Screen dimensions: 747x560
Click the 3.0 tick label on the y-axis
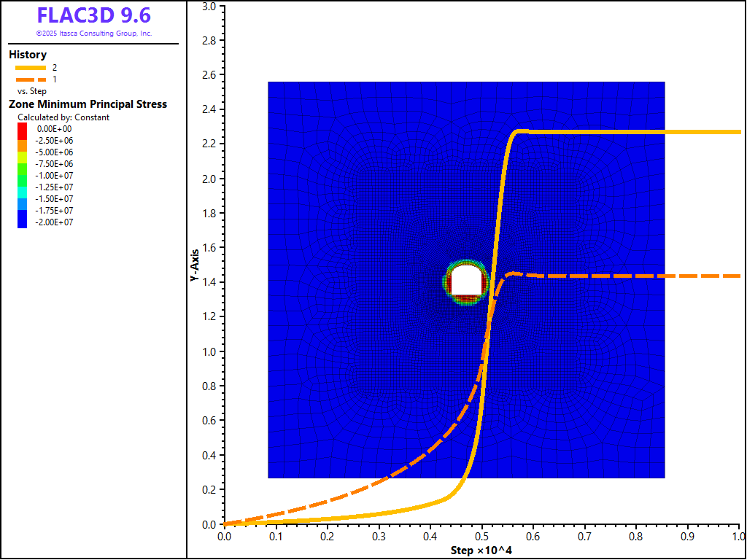pos(209,7)
